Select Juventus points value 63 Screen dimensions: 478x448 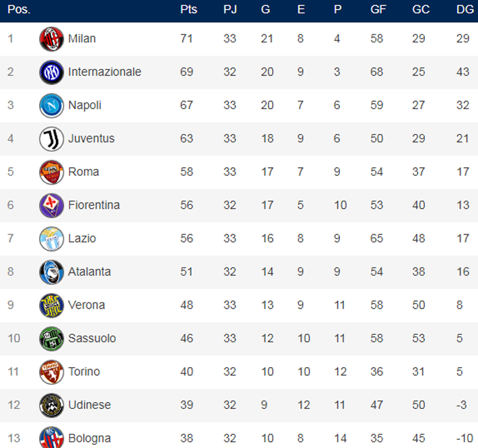[186, 138]
